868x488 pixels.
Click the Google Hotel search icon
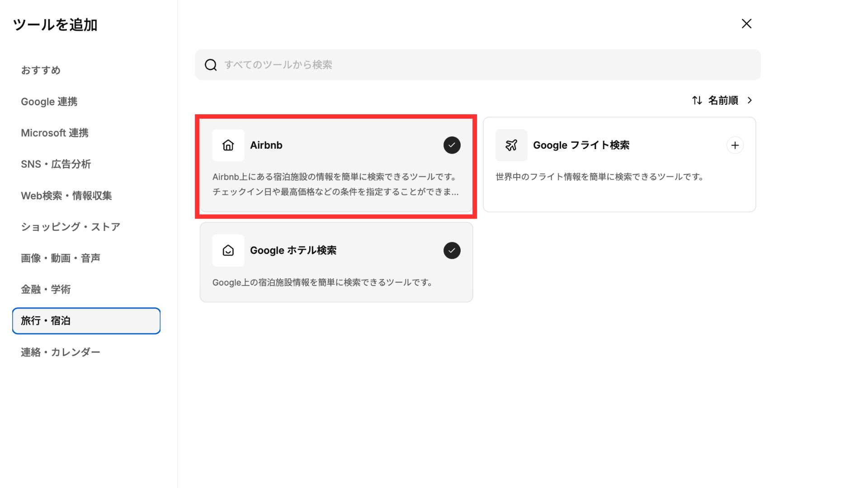(228, 250)
